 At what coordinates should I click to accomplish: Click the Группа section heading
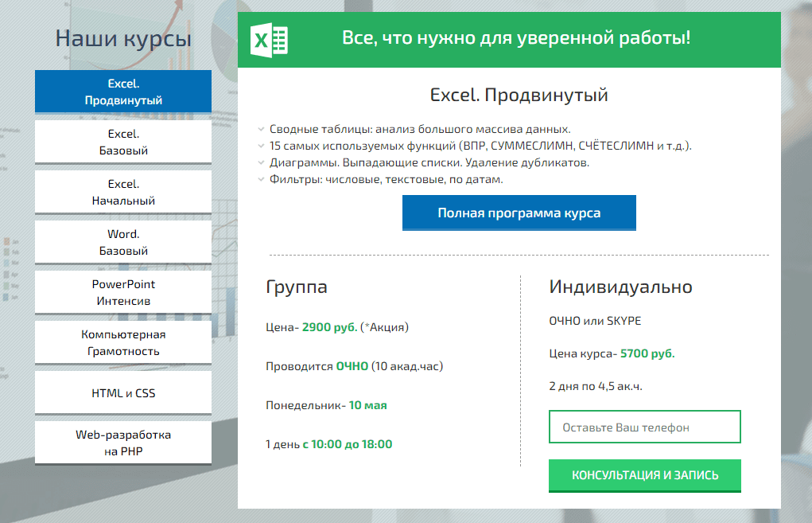297,287
